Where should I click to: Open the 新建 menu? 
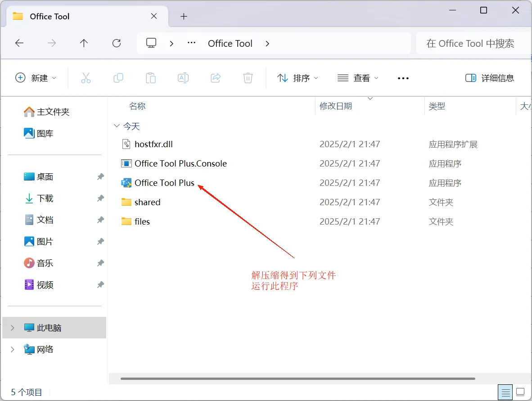point(36,77)
